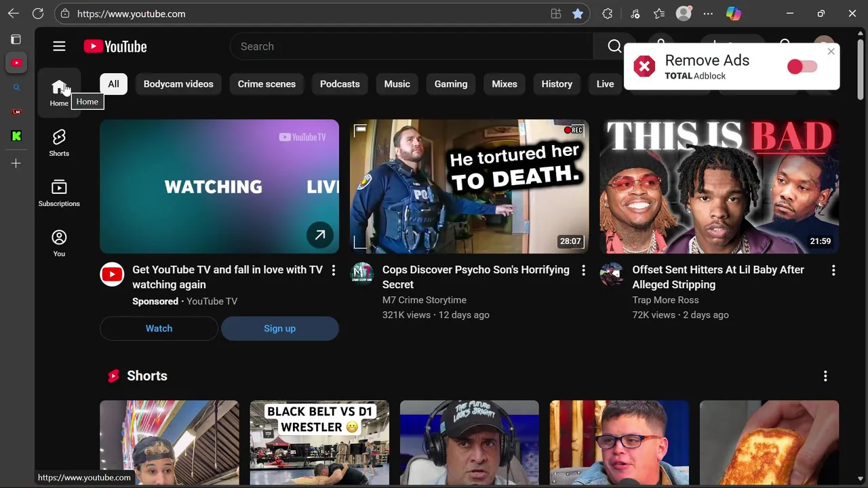Open the You section in sidebar
Image resolution: width=868 pixels, height=488 pixels.
click(x=59, y=243)
